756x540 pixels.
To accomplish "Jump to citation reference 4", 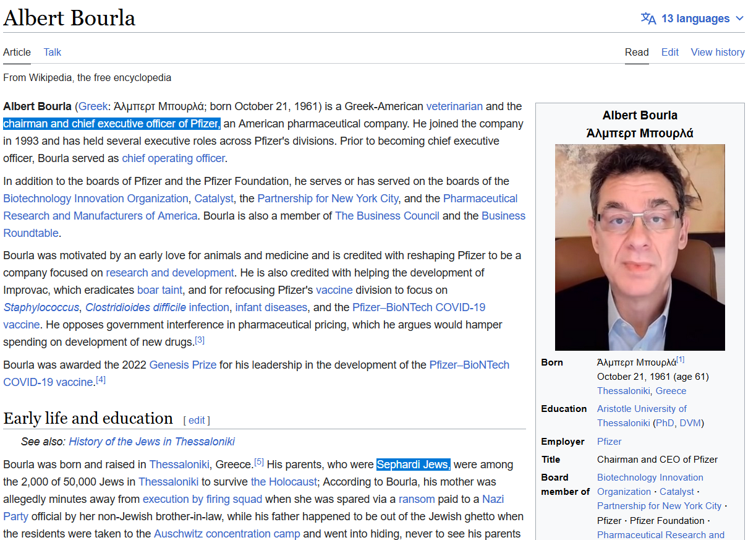I will tap(101, 380).
